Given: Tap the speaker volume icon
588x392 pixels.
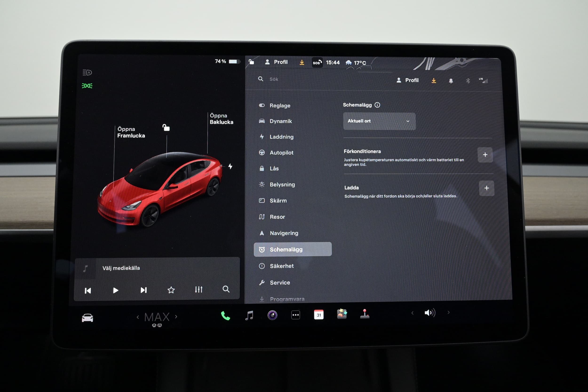Looking at the screenshot, I should (430, 313).
